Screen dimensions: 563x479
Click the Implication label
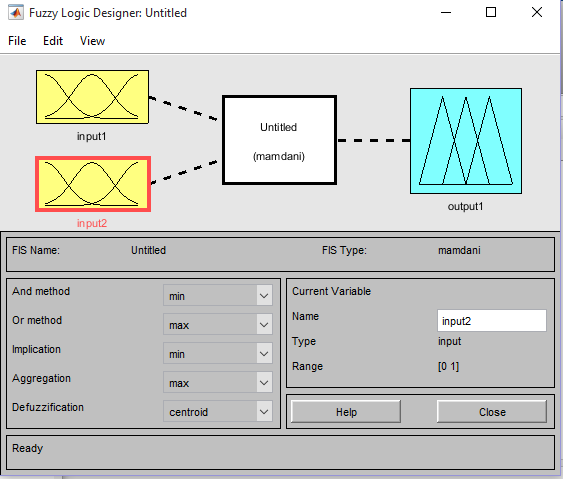36,349
